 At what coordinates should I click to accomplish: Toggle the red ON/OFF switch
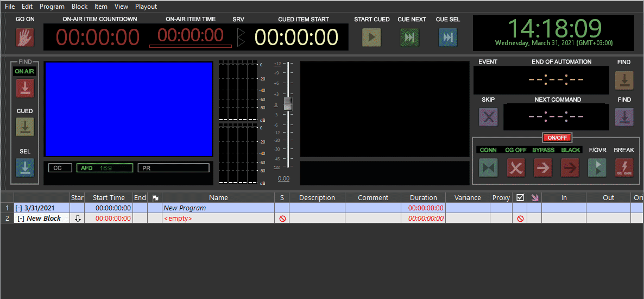(x=557, y=138)
